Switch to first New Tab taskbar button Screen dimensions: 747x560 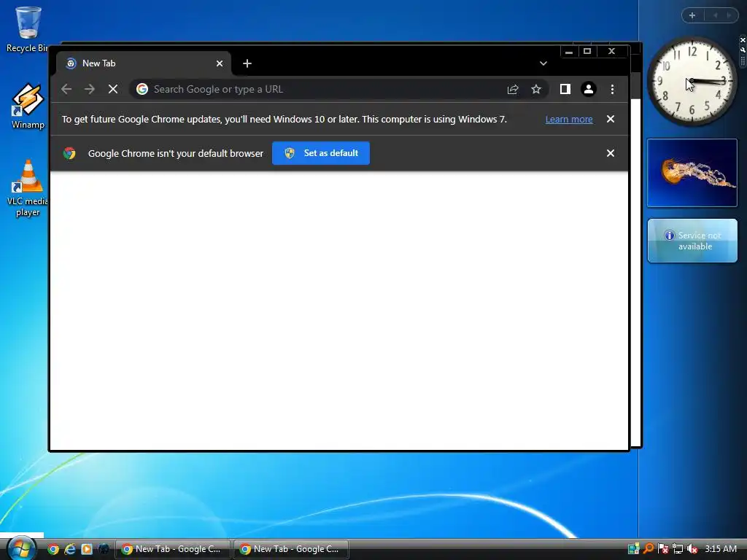click(x=172, y=549)
